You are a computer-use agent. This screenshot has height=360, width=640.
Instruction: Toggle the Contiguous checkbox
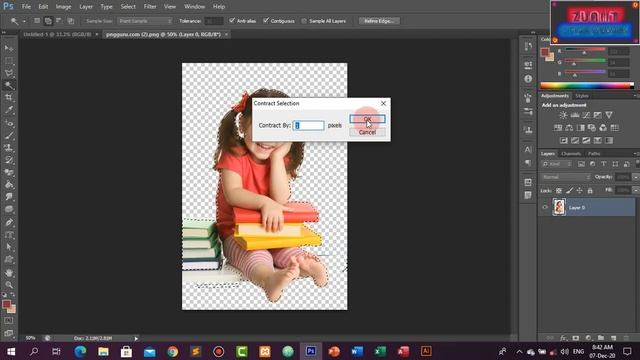(266, 20)
